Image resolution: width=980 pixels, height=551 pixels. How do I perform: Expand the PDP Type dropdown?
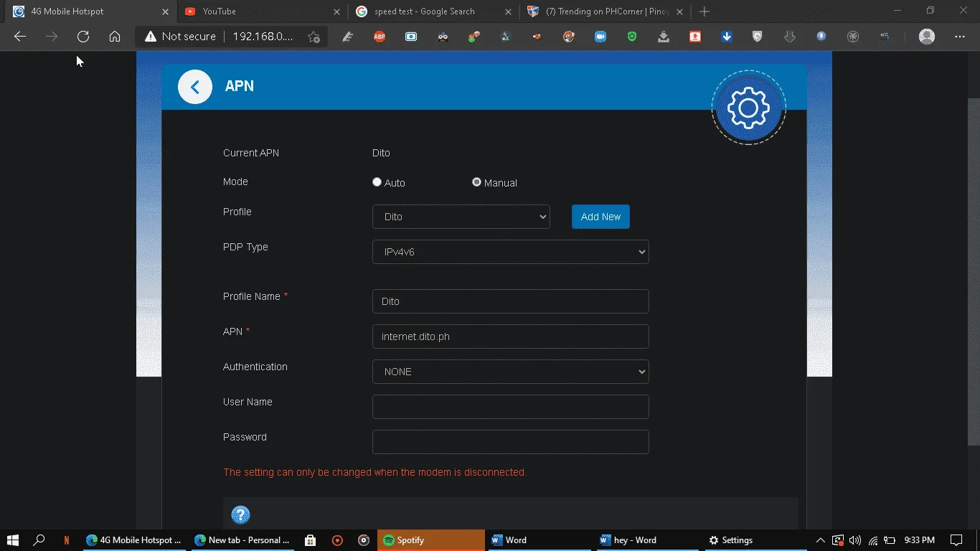click(511, 252)
